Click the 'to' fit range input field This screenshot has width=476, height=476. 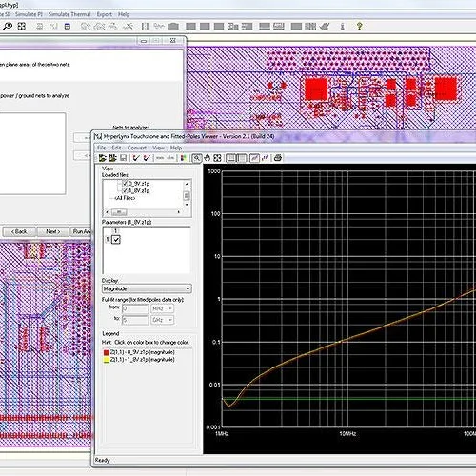[135, 320]
